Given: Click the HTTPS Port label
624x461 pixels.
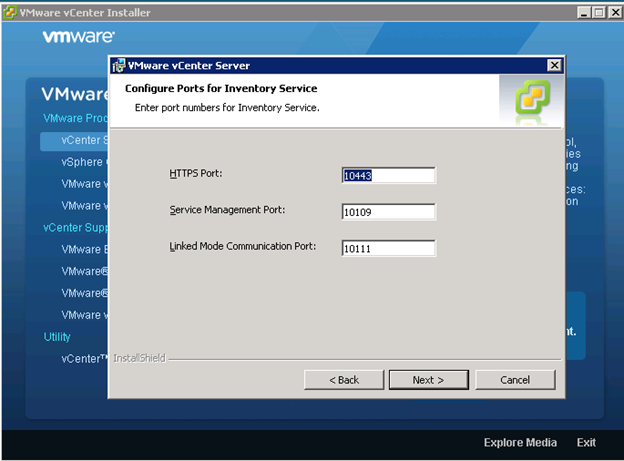Looking at the screenshot, I should [x=196, y=174].
